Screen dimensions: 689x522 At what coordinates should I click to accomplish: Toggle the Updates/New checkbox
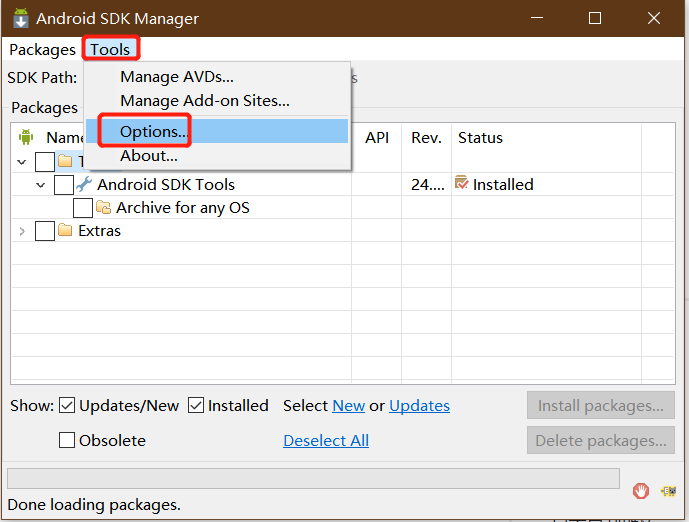pos(68,406)
